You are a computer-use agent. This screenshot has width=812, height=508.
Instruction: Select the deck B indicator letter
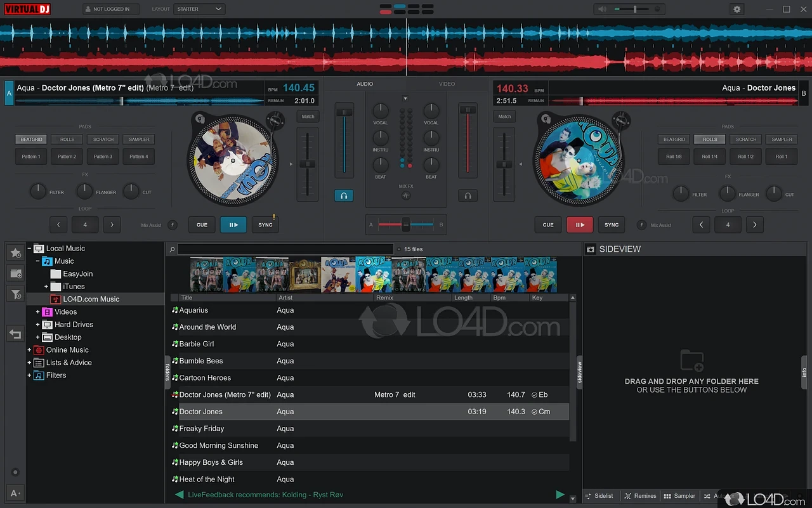[x=804, y=93]
